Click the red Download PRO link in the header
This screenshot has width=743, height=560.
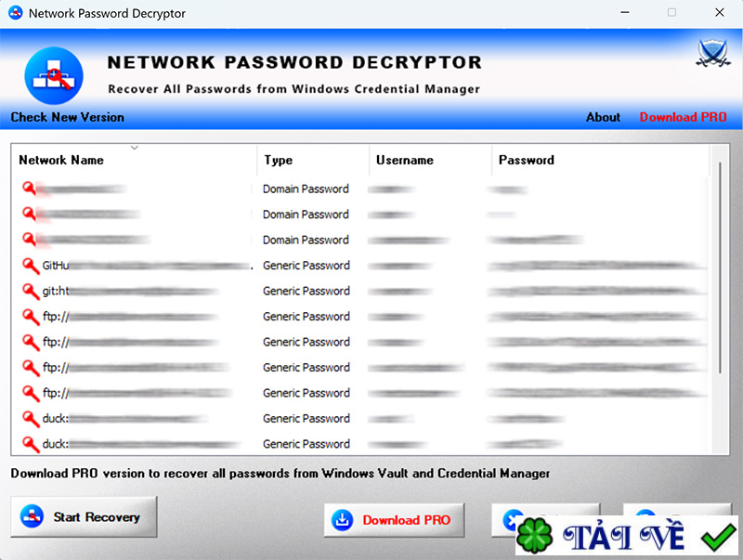(x=684, y=118)
